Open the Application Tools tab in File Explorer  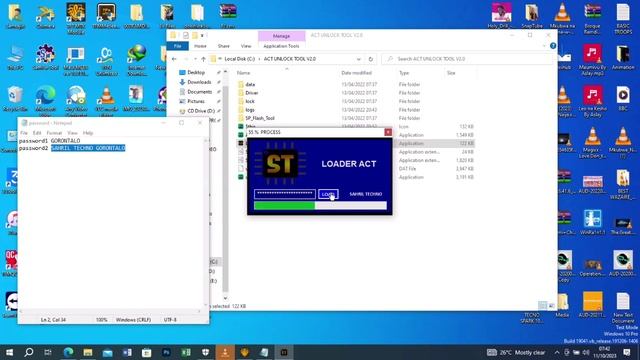(281, 46)
